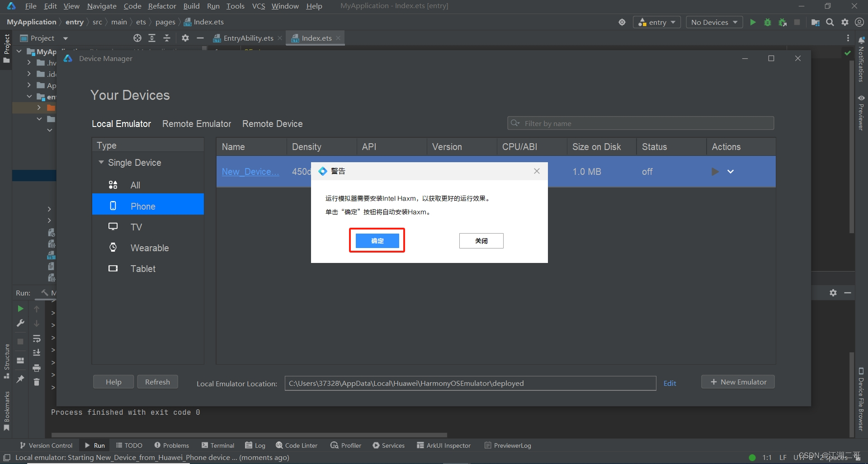Expand New_Device actions chevron dropdown
This screenshot has width=868, height=464.
(731, 172)
